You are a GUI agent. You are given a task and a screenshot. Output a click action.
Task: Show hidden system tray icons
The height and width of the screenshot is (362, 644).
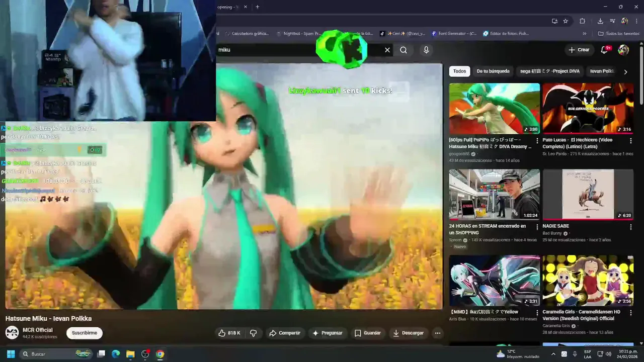tap(553, 354)
